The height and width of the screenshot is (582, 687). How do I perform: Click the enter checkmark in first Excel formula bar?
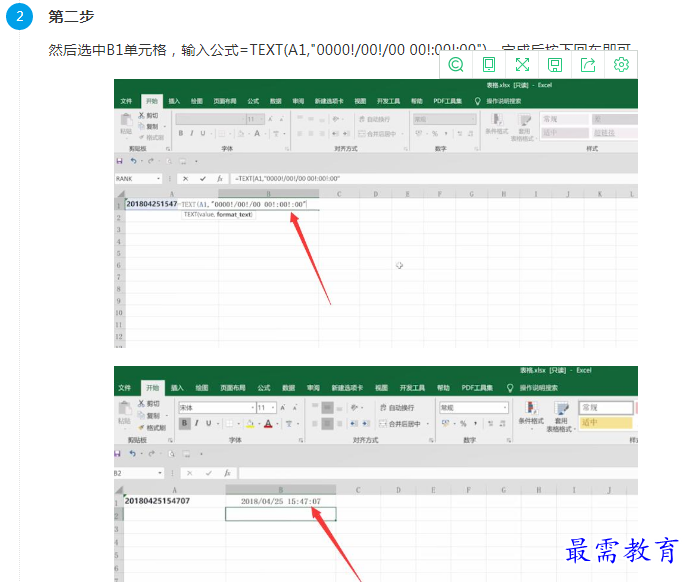(x=202, y=179)
